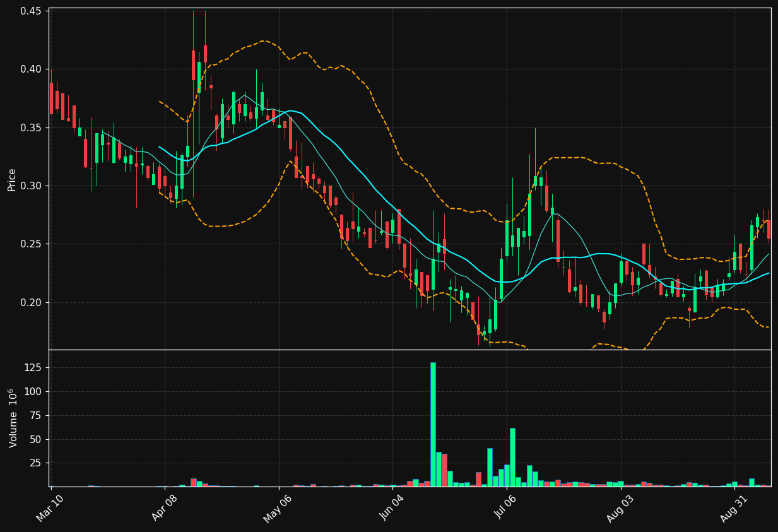Click the 0.30 price tick label
Screen dimensions: 778x532
pyautogui.click(x=31, y=186)
